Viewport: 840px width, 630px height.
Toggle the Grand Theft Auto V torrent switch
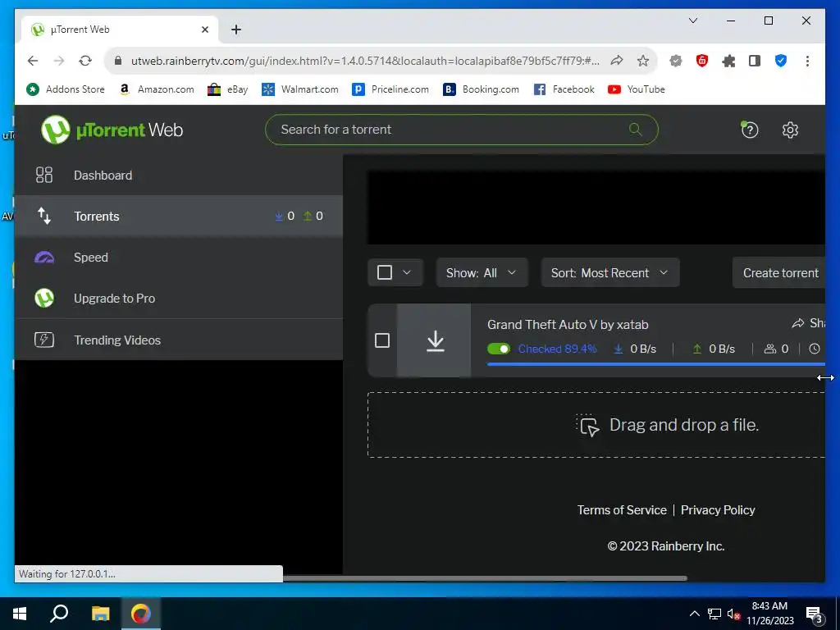pyautogui.click(x=499, y=349)
